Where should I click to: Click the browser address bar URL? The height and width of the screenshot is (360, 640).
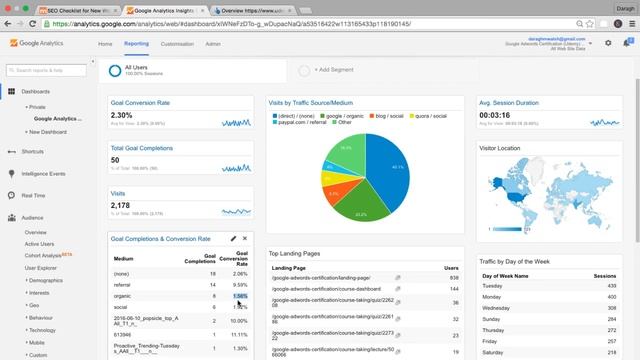pos(231,24)
